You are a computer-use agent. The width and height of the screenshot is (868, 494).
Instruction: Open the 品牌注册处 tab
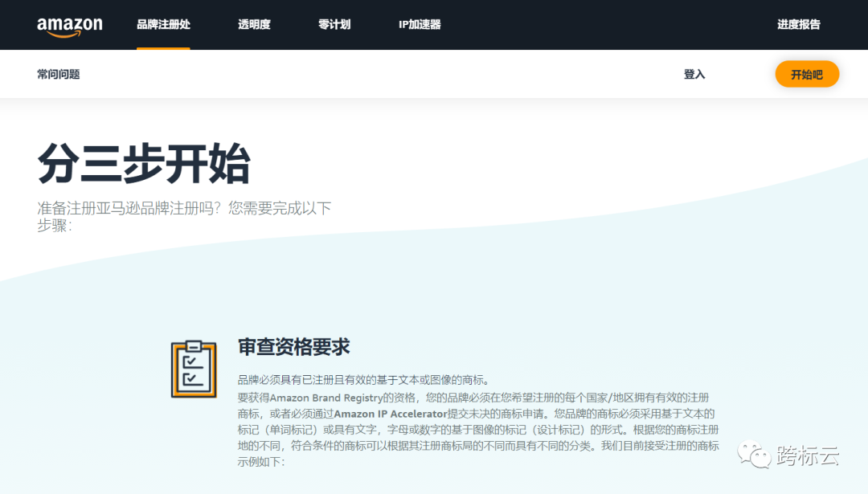163,24
